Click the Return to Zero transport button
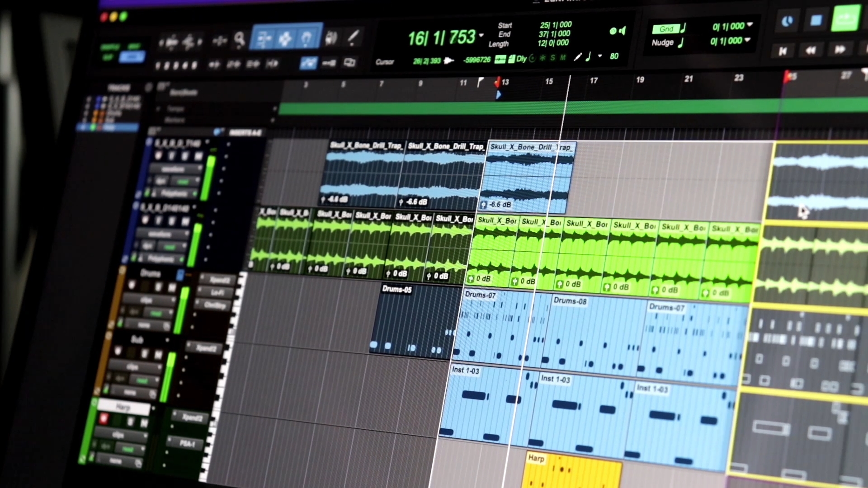The height and width of the screenshot is (488, 868). (783, 51)
